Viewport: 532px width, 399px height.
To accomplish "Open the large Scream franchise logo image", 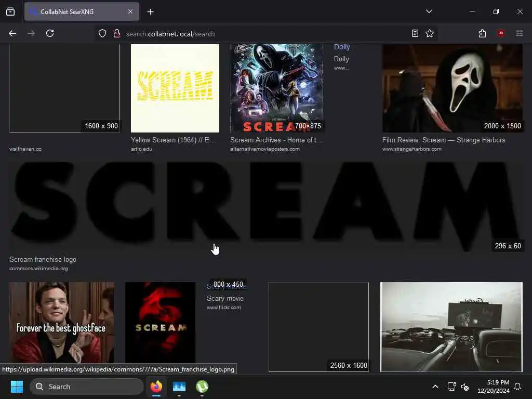I will (x=266, y=207).
